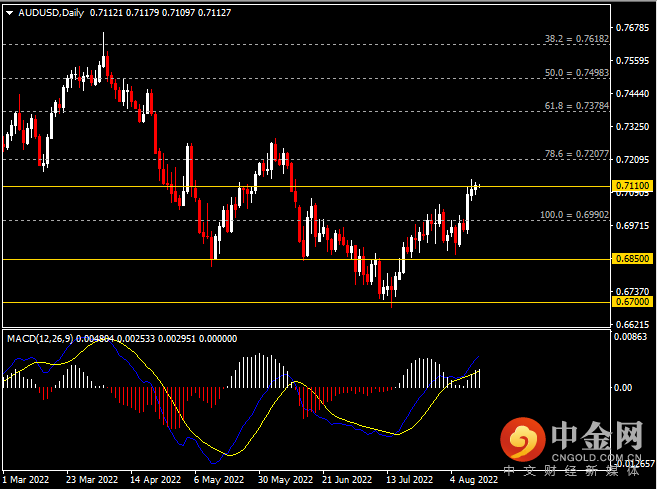Click the 0.71100 yellow price label

pos(633,186)
